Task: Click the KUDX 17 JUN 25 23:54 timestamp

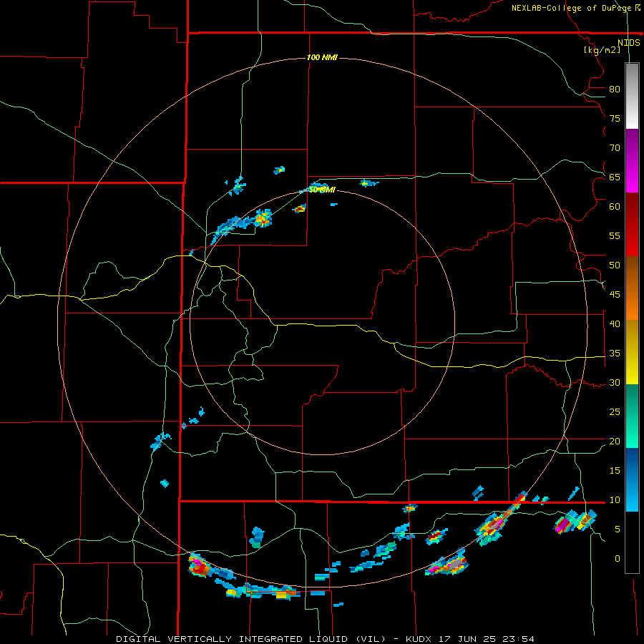Action: [x=470, y=639]
